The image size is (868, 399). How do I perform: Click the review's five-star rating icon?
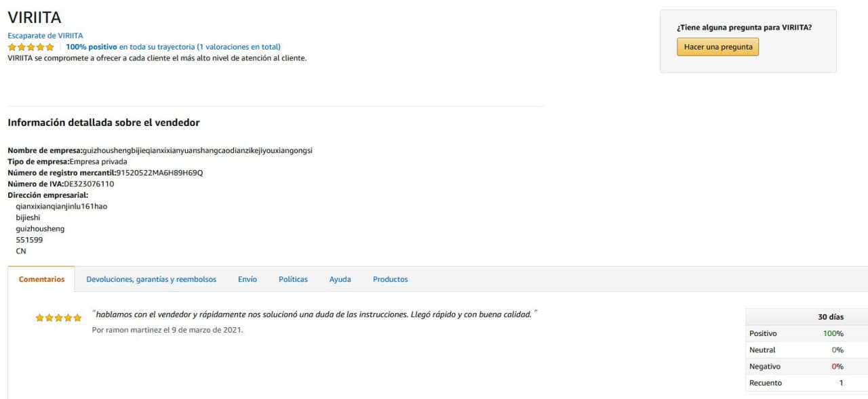[58, 318]
